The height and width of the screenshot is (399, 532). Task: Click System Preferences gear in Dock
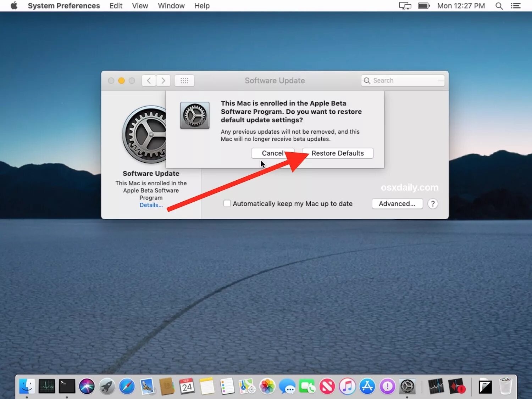coord(408,386)
